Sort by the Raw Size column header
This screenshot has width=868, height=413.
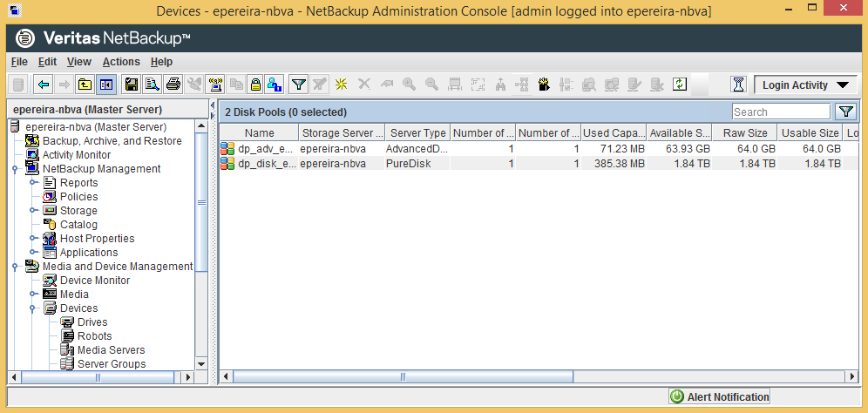pos(744,132)
